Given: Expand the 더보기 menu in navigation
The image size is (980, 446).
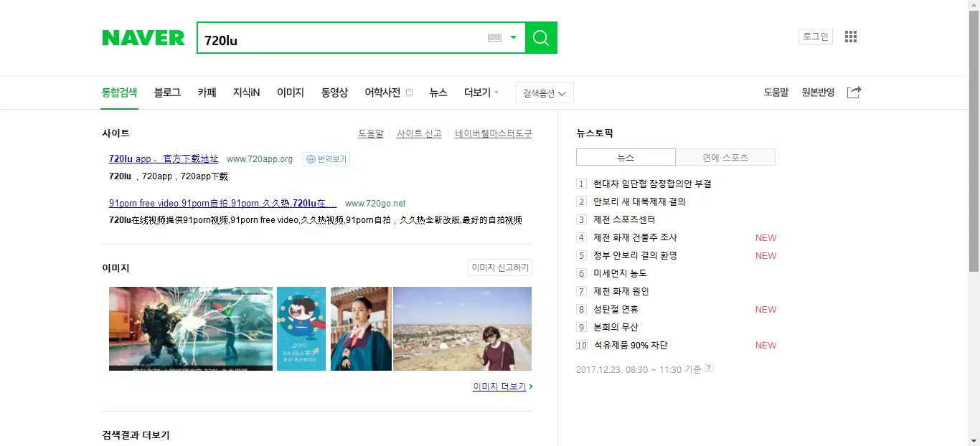Looking at the screenshot, I should tap(481, 92).
